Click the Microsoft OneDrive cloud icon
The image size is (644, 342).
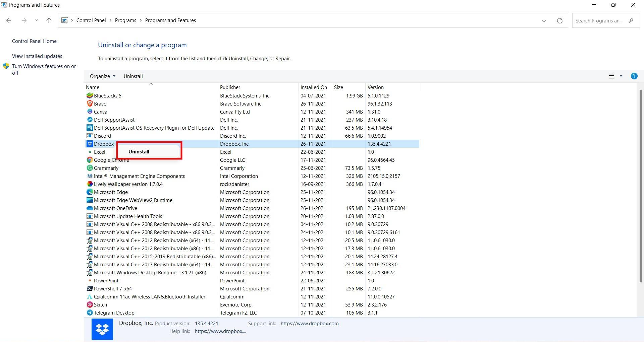90,208
